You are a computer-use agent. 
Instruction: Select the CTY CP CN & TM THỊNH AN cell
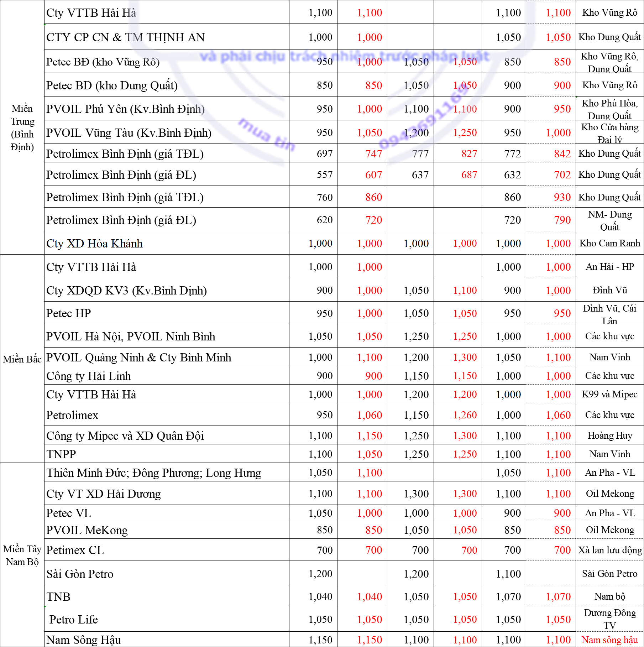pos(167,37)
